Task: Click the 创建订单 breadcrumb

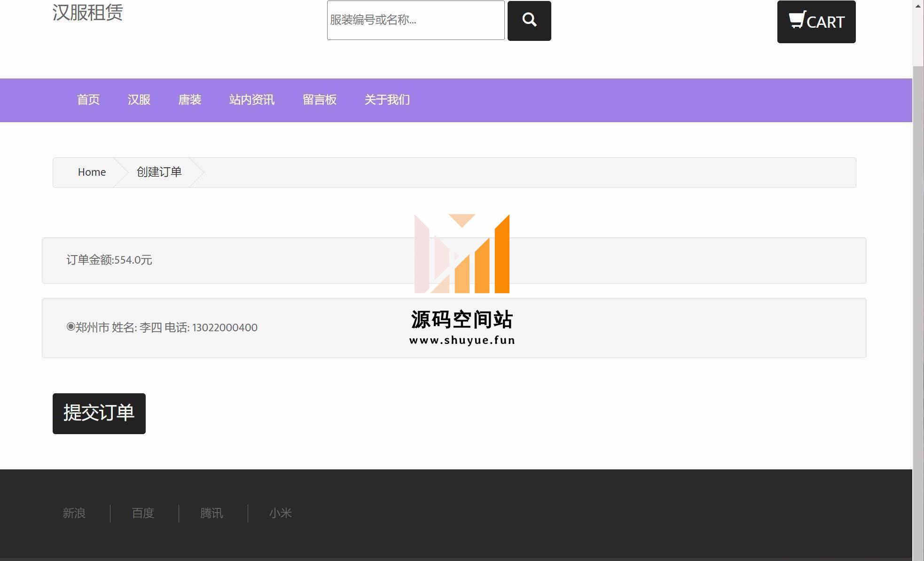Action: pos(159,172)
